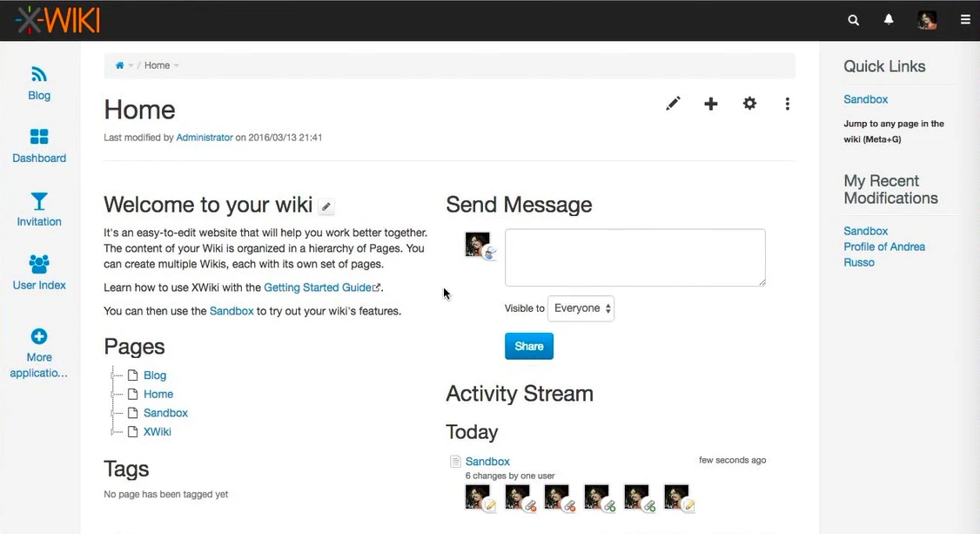980x534 pixels.
Task: Click first activity change avatar
Action: click(478, 497)
